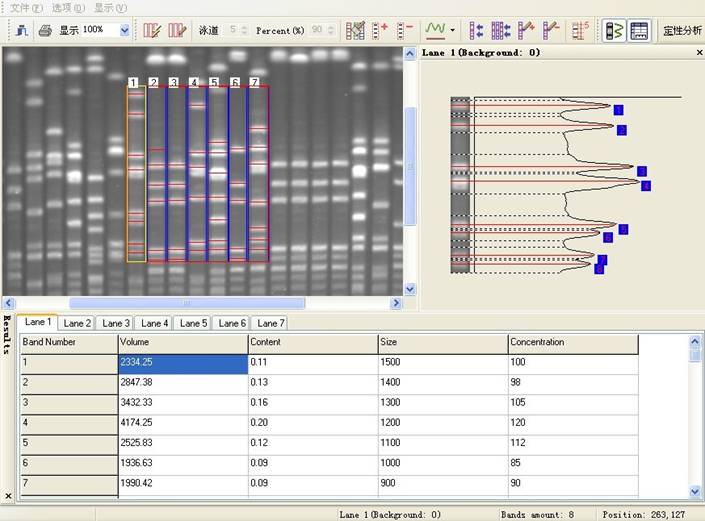Viewport: 705px width, 521px height.
Task: Click the remove marker pencil minus icon
Action: [551, 31]
